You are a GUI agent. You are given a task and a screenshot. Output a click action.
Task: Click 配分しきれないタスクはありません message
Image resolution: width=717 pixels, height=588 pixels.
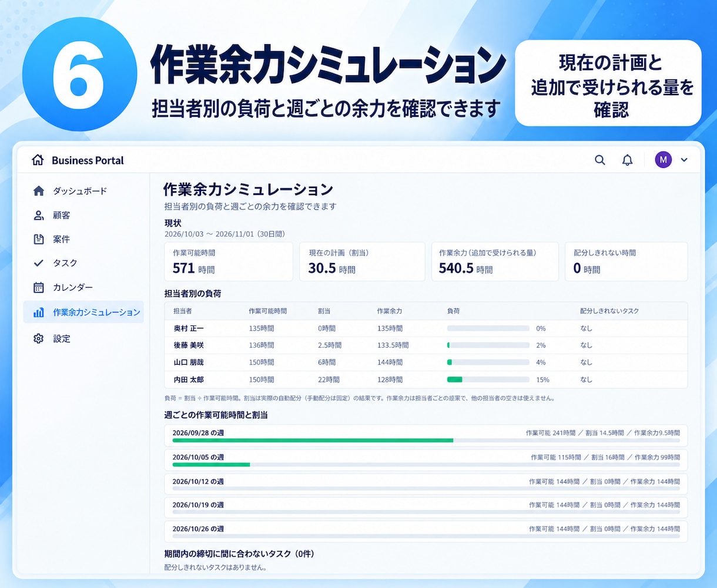point(216,568)
